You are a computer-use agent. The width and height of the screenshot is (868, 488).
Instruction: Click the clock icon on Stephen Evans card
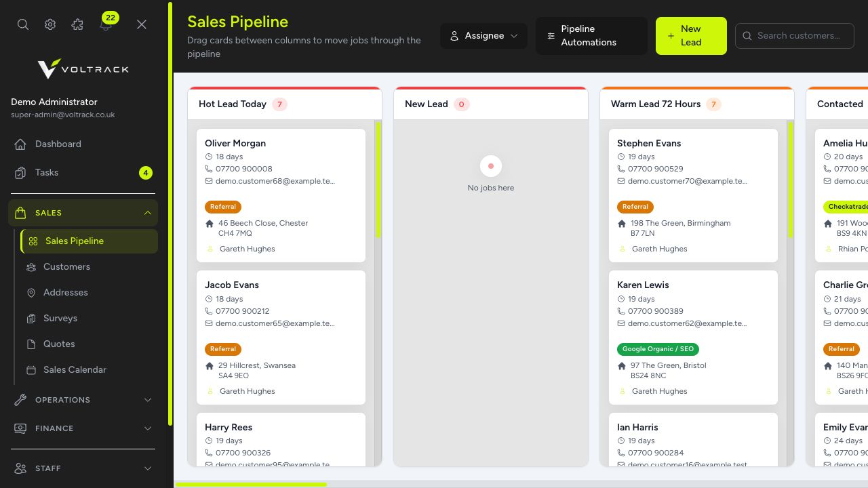point(621,157)
